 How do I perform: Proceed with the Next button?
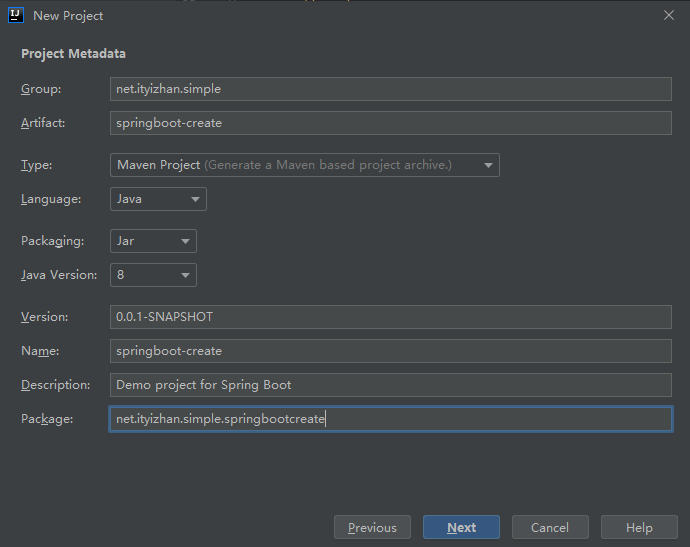tap(461, 527)
